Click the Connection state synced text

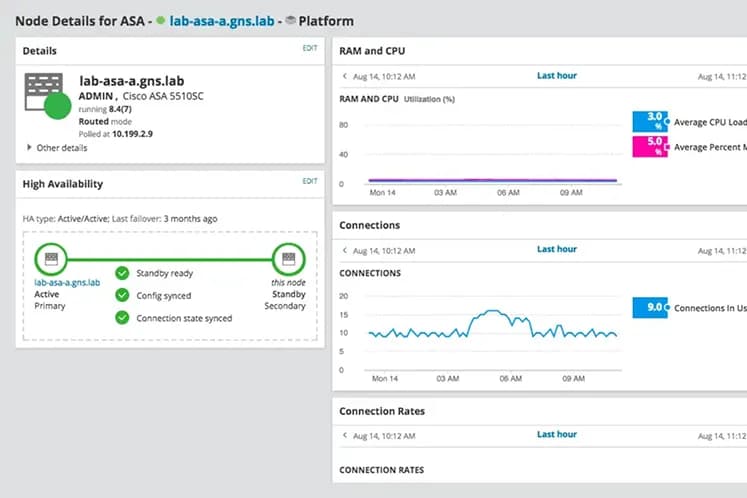tap(184, 318)
